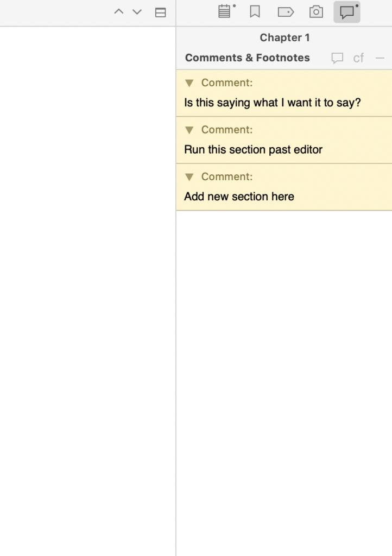Viewport: 392px width, 556px height.
Task: Click the 'Run this section past editor' text
Action: point(253,150)
